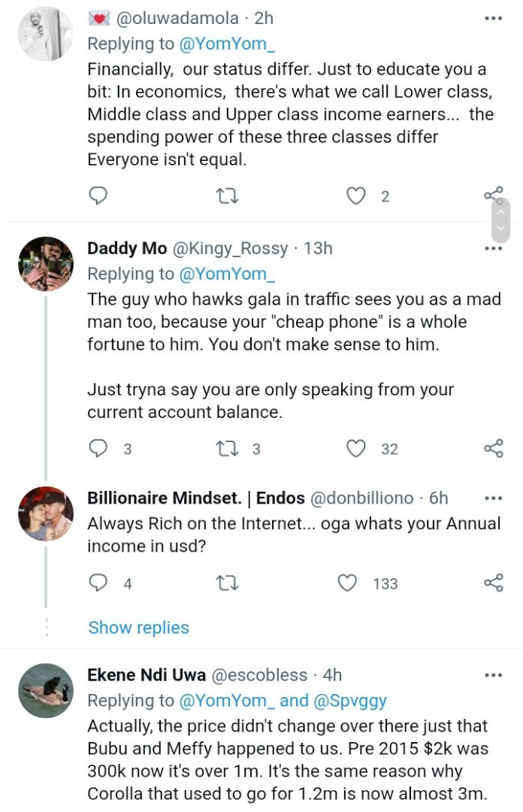Image resolution: width=523 pixels, height=812 pixels.
Task: Like the tweet with 133 likes
Action: pos(347,583)
